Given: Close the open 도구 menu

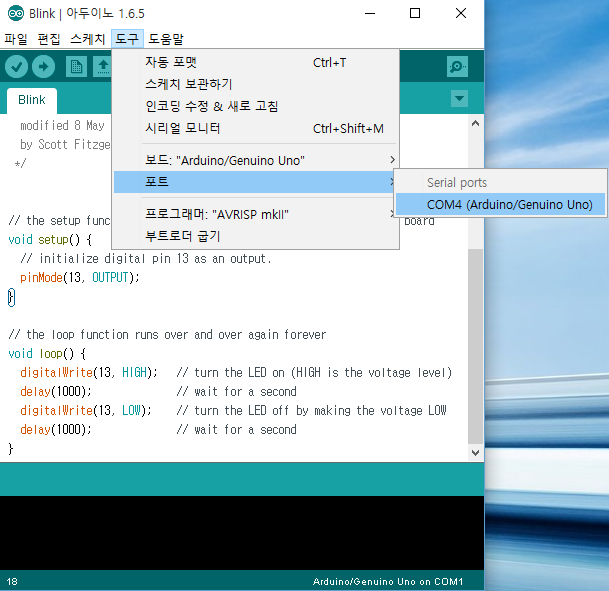Looking at the screenshot, I should [127, 39].
